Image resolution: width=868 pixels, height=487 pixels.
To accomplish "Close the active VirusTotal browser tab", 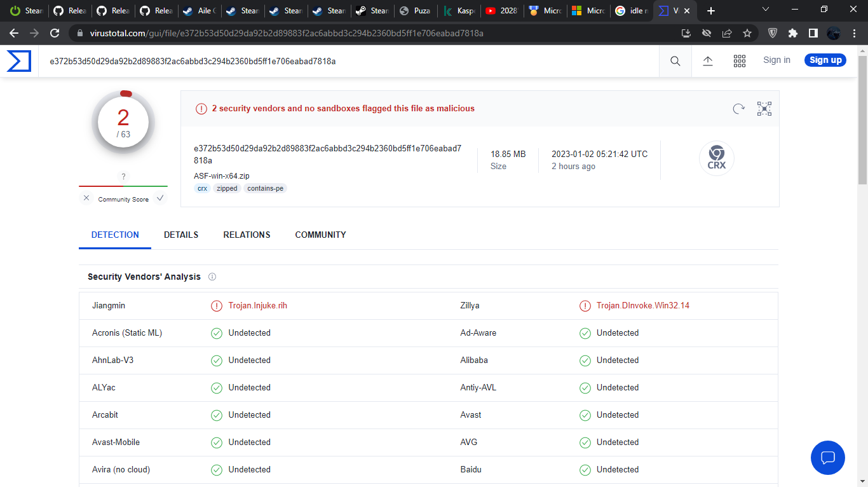I will coord(686,11).
